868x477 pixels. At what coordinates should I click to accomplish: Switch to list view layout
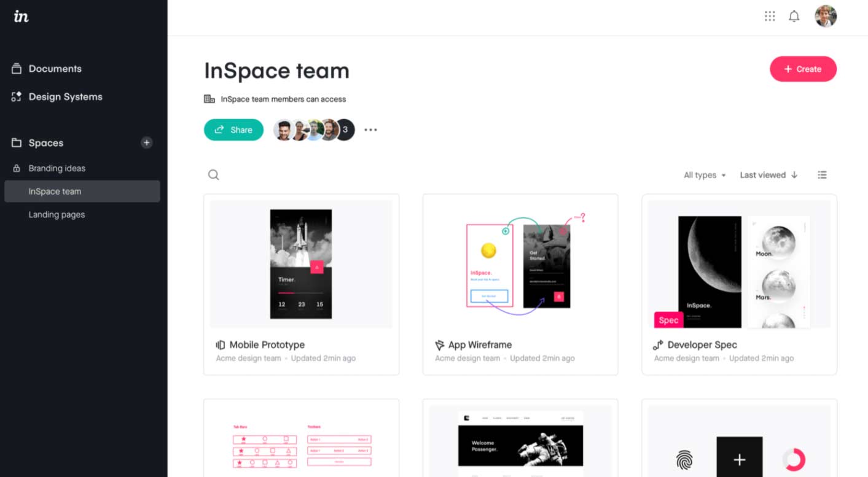pos(822,174)
